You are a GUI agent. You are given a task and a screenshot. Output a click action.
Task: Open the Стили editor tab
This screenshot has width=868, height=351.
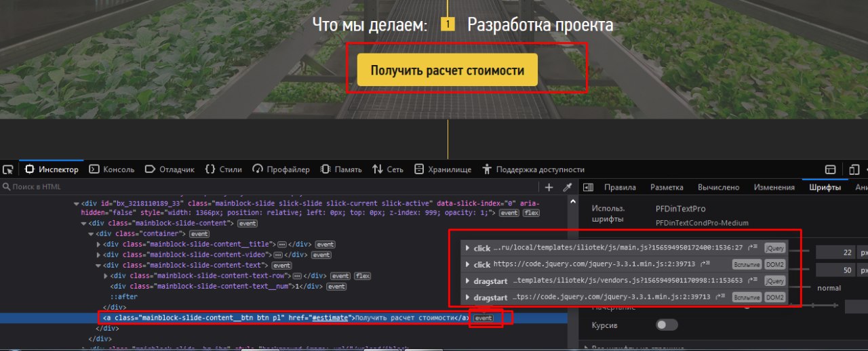[x=223, y=169]
